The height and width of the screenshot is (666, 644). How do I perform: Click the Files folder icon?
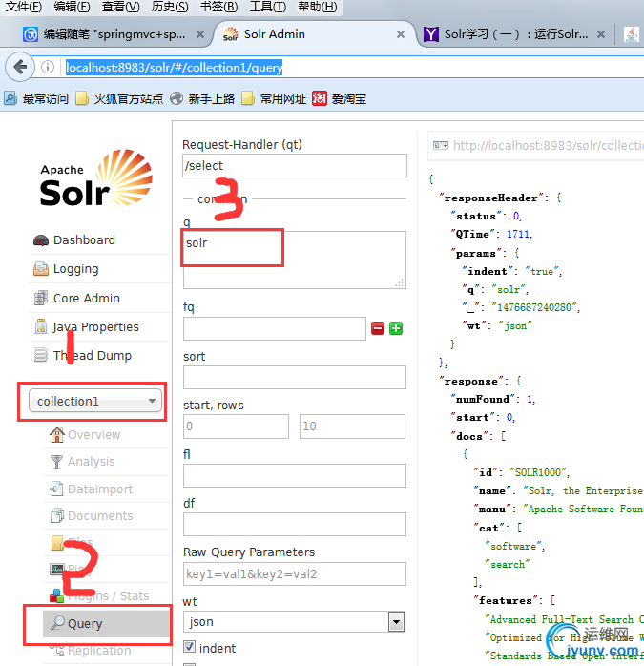[57, 542]
